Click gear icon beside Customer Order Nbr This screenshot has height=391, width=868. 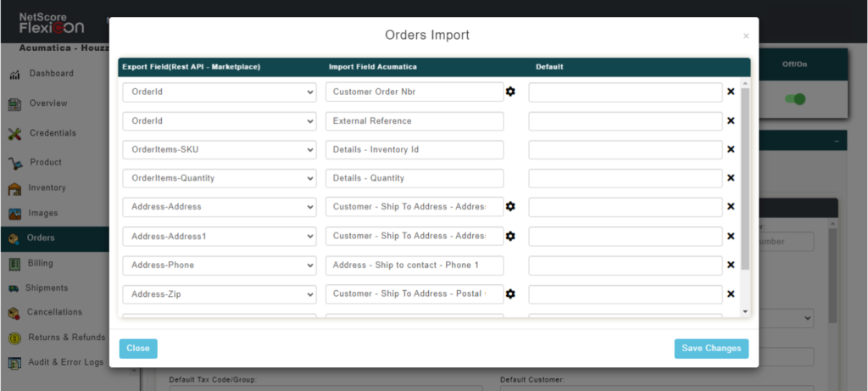(510, 92)
